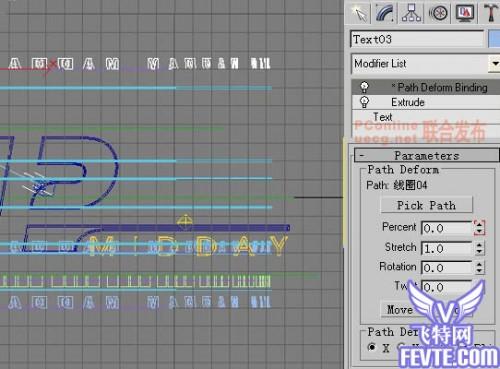Image resolution: width=500 pixels, height=369 pixels.
Task: Open the Utilities hammer panel tab
Action: coord(490,13)
